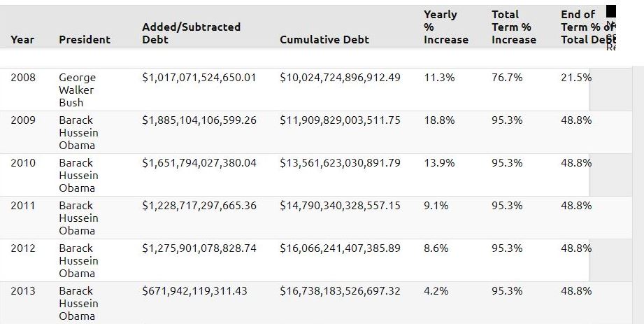Click the Yearly % Increase header
Image resolution: width=644 pixels, height=324 pixels.
(x=445, y=27)
